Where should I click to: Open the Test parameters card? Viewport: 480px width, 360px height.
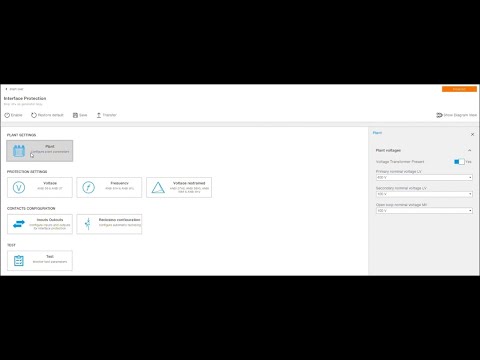click(40, 261)
